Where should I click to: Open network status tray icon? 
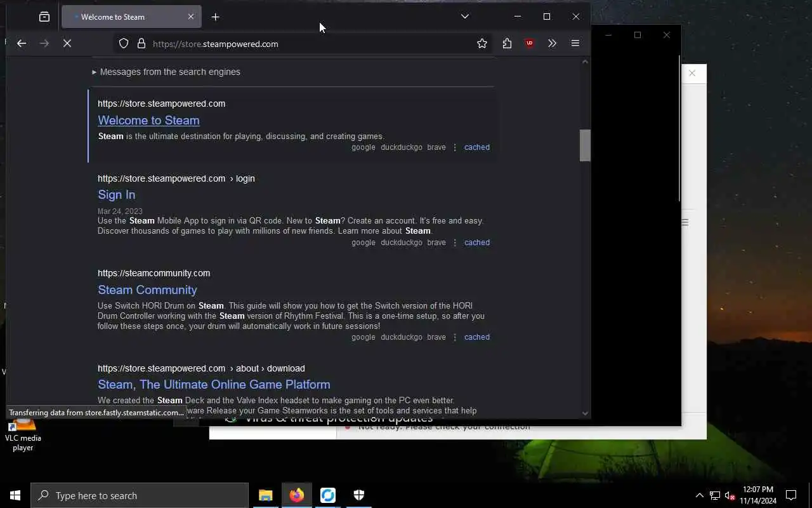[x=715, y=495]
